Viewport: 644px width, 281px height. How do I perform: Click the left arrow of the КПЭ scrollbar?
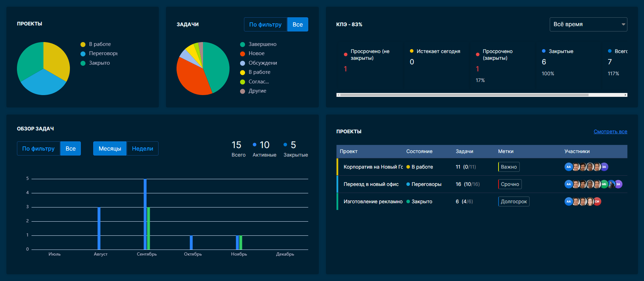338,95
